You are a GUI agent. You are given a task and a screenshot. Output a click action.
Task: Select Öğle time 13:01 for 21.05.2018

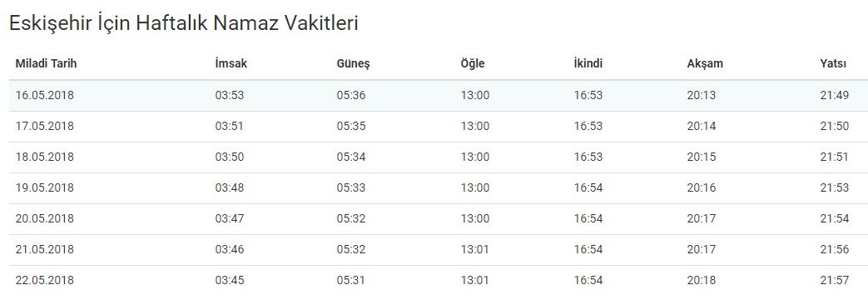click(475, 249)
